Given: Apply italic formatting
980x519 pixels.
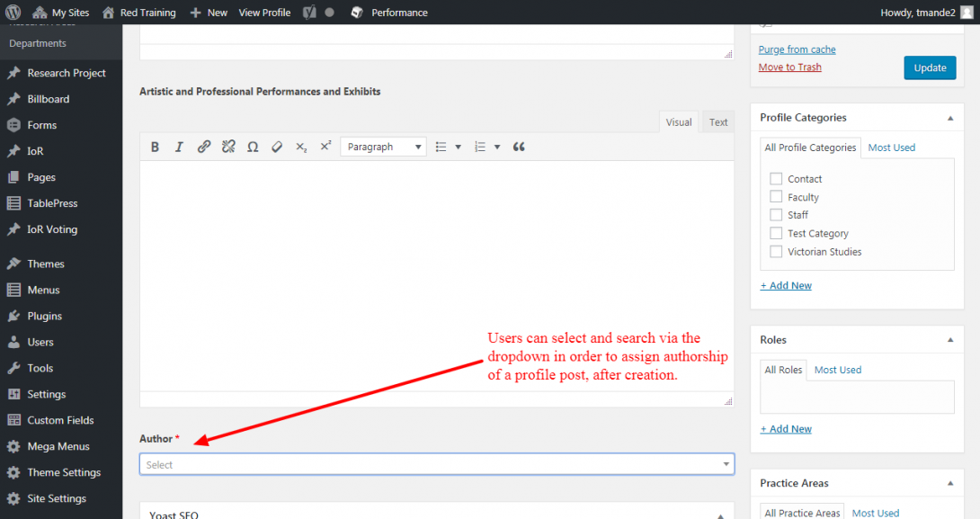Looking at the screenshot, I should 179,146.
